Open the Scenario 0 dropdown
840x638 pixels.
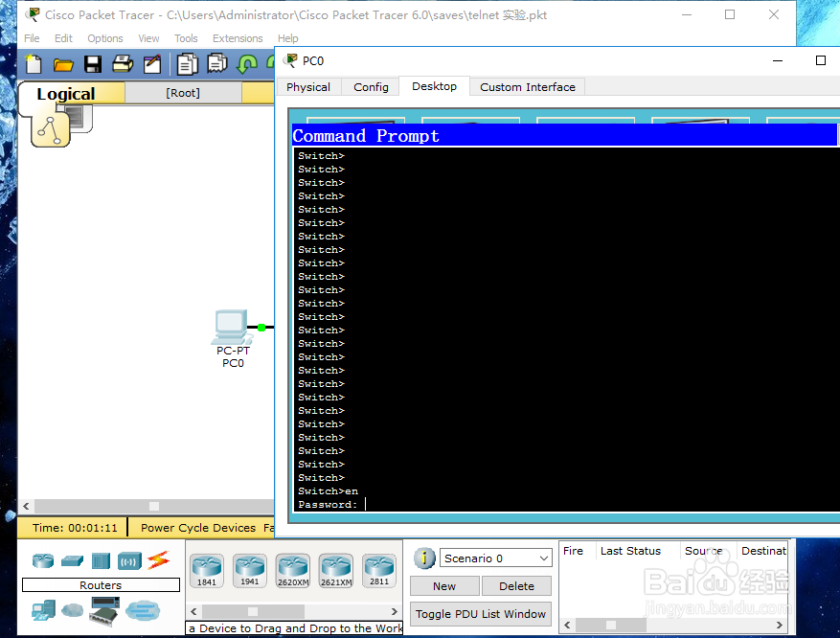click(x=495, y=558)
